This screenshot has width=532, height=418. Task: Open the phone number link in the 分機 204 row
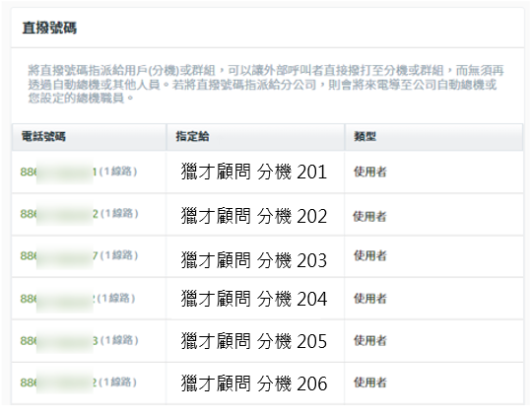pyautogui.click(x=78, y=299)
